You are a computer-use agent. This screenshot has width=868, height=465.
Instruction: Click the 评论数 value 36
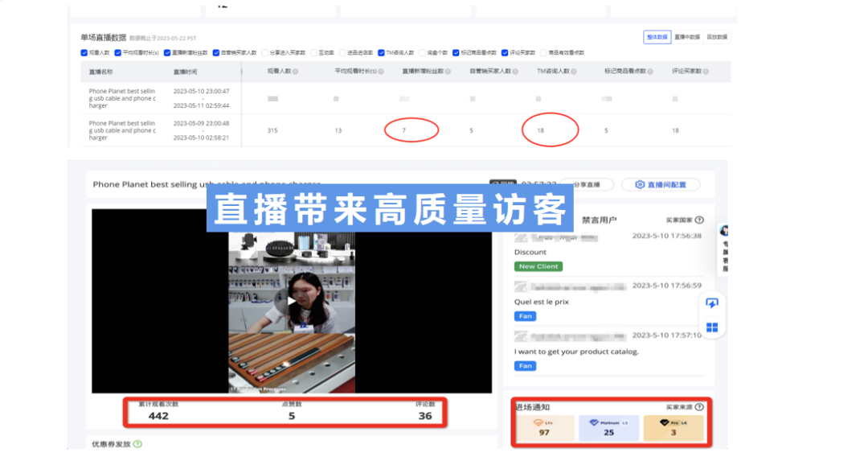425,416
